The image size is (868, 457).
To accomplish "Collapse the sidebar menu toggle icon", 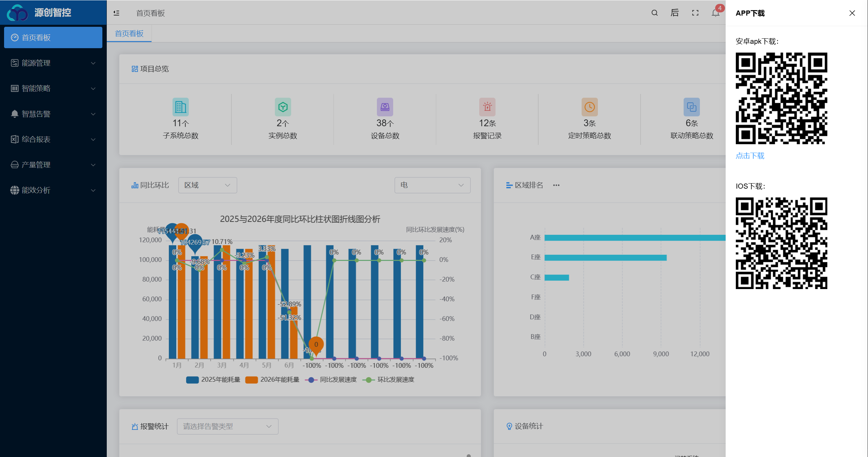I will point(116,13).
